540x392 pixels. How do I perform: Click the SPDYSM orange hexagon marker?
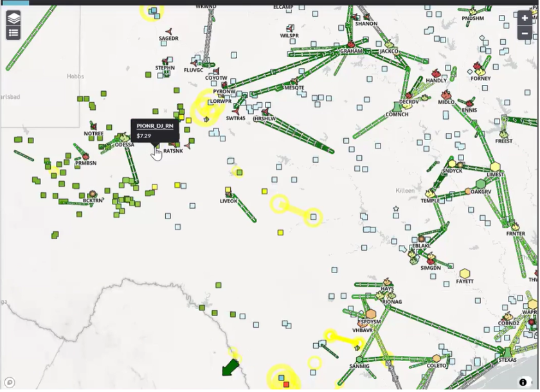(371, 314)
